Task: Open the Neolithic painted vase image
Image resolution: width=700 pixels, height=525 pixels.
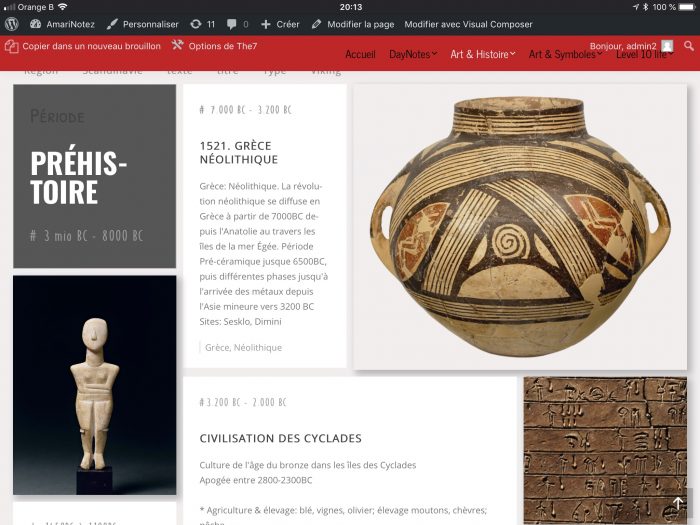Action: [520, 227]
